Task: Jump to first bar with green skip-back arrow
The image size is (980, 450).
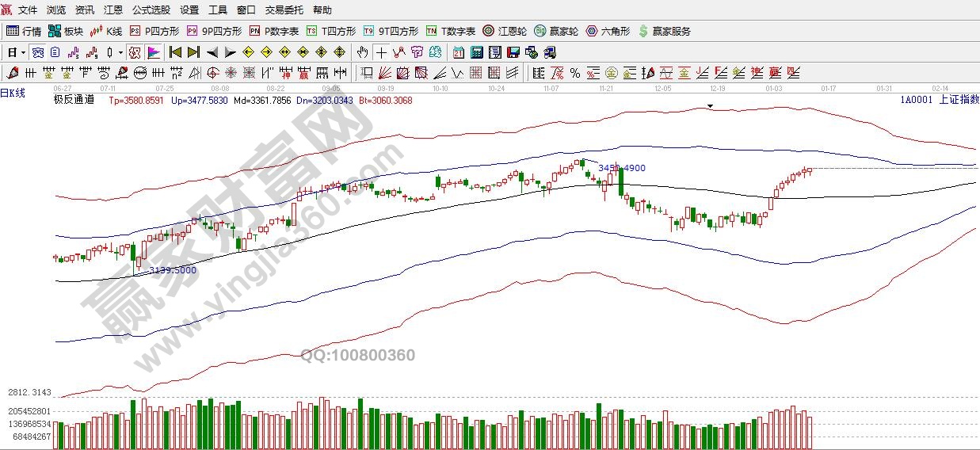Action: pos(175,53)
